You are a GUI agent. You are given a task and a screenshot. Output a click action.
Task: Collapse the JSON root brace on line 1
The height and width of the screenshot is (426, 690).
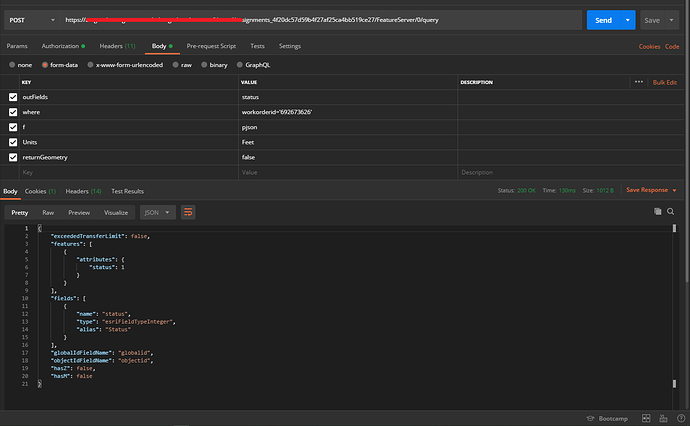(40, 228)
